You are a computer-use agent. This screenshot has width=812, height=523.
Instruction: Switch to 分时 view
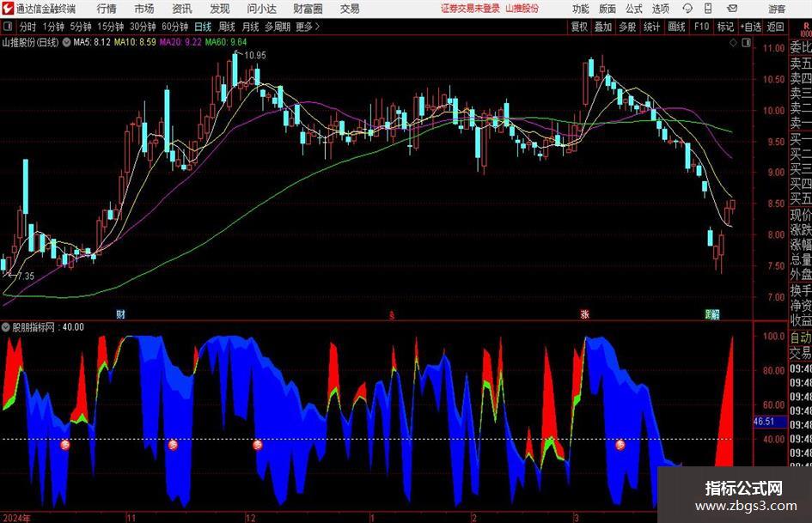tap(28, 27)
